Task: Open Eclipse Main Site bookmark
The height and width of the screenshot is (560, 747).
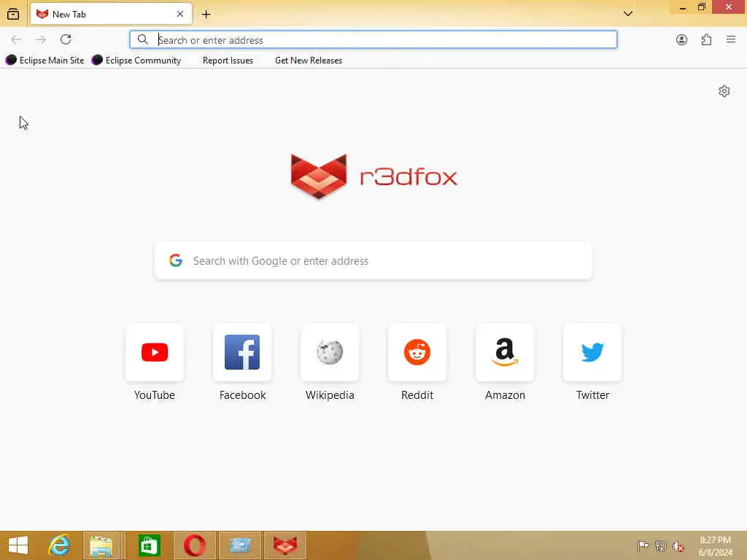Action: (x=44, y=60)
